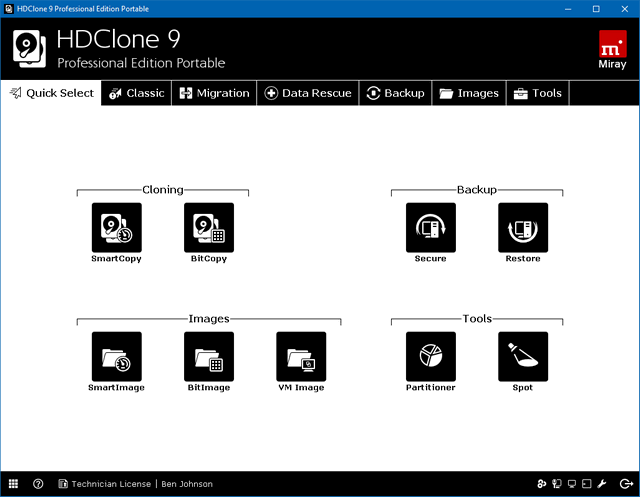Start the Secure backup function
640x497 pixels.
coord(430,228)
